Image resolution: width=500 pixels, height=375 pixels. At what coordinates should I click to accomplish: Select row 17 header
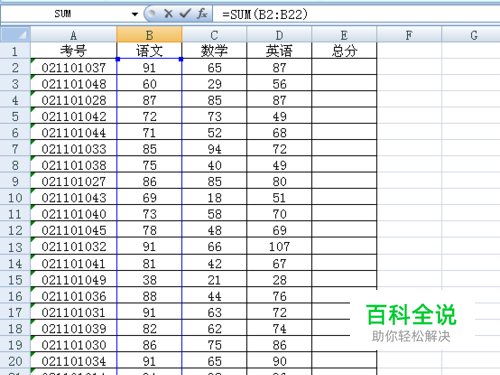pos(15,312)
